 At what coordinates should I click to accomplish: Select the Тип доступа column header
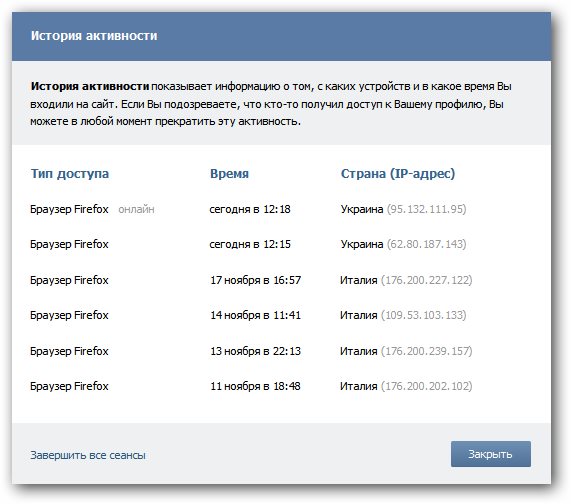(70, 174)
